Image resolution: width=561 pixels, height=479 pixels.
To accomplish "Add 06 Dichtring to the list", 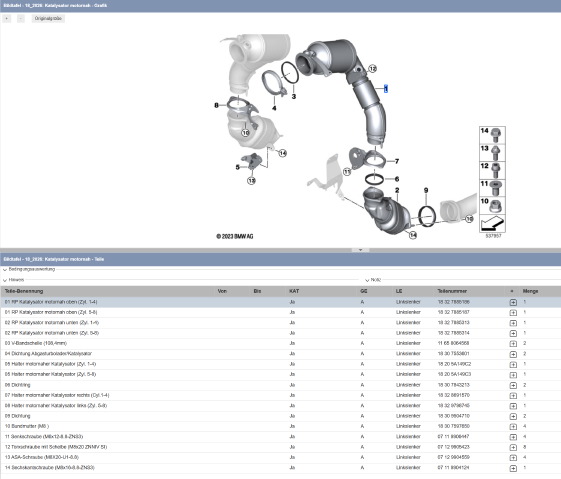I will pos(513,385).
